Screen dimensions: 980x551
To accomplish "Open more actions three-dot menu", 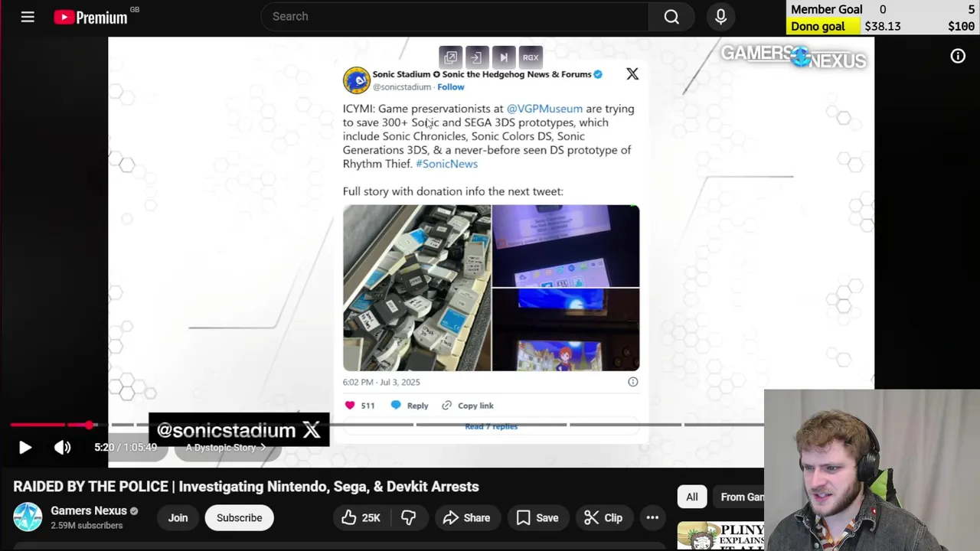I will [x=652, y=518].
